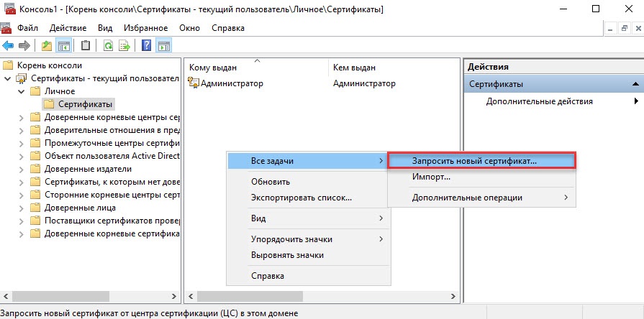Select Все задачи in the context menu
Viewport: 644px width, 319px height.
coord(308,161)
